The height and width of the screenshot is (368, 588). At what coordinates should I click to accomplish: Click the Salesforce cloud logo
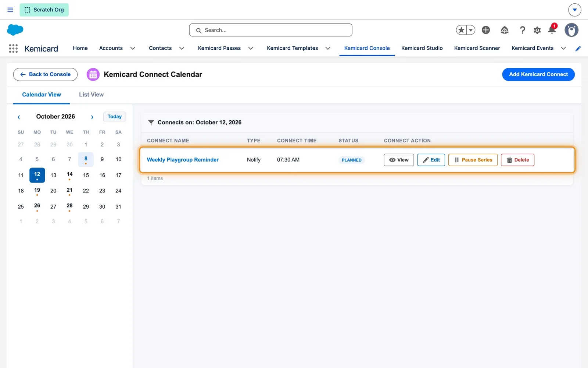(15, 30)
